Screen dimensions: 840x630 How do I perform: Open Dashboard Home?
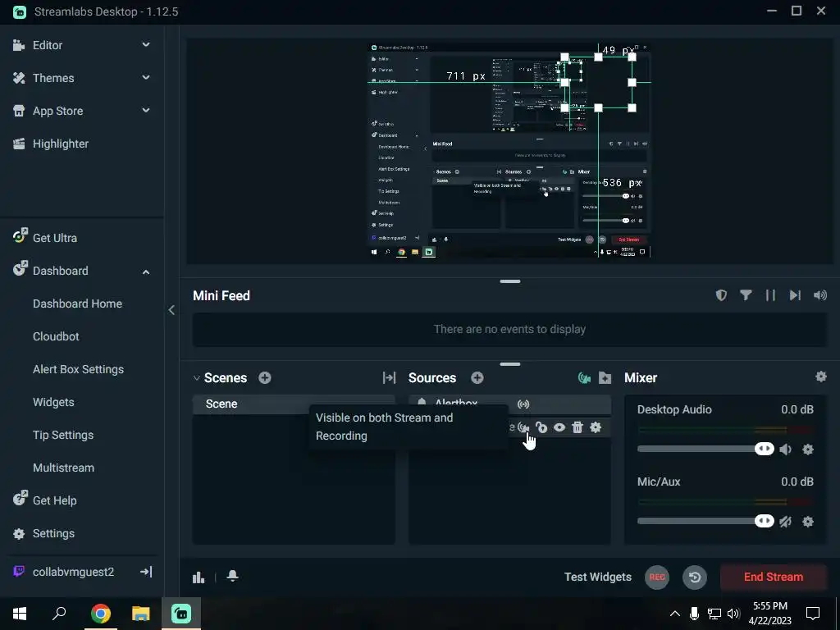point(77,304)
